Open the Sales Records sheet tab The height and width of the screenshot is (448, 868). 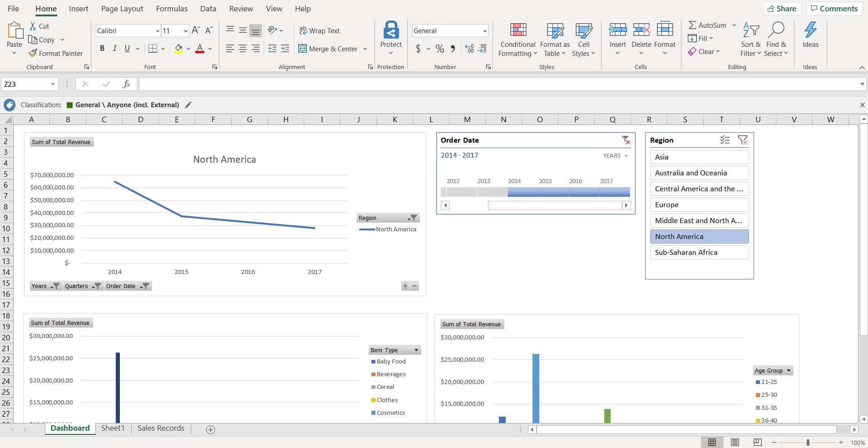tap(161, 428)
